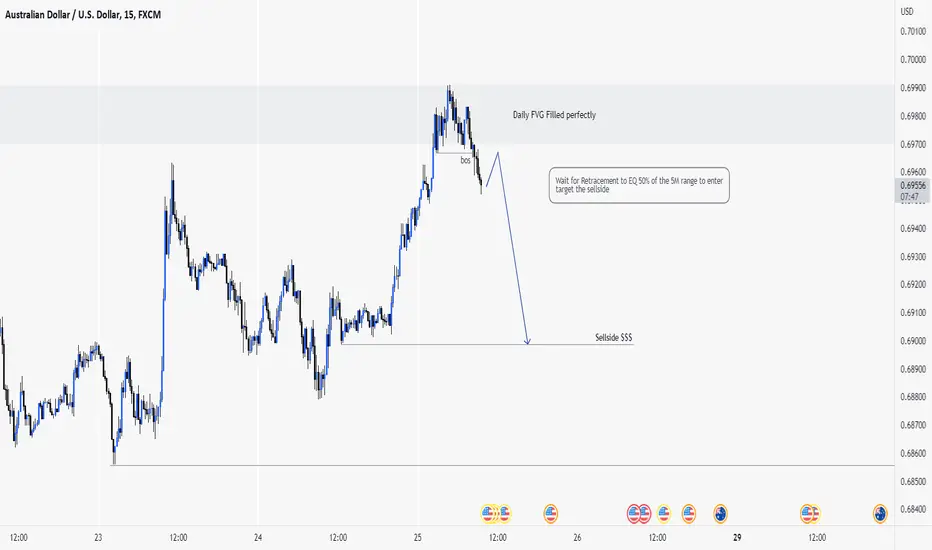
Task: Click the lone orange-bordered US event icon after 12:00 on the 25th
Action: coord(550,513)
